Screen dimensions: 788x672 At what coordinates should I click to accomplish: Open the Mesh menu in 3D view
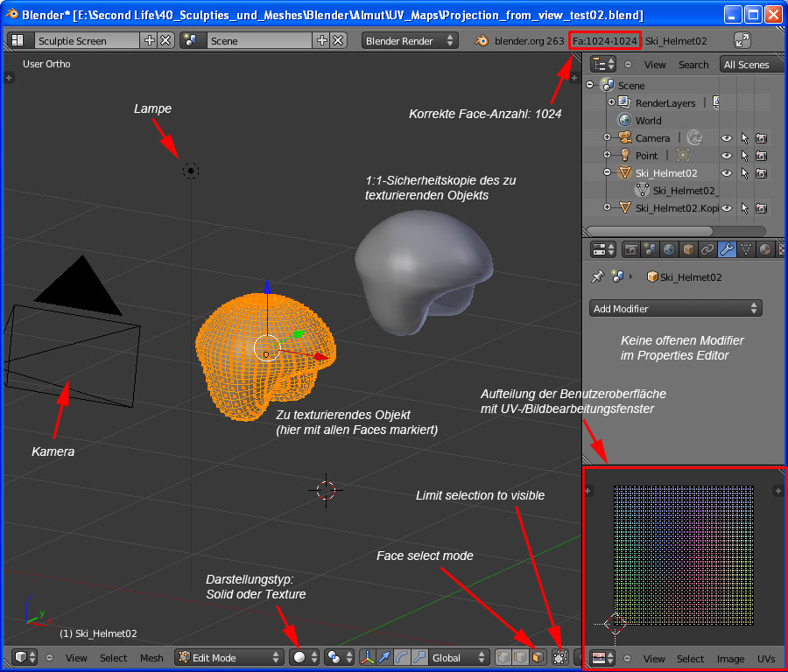[x=151, y=658]
